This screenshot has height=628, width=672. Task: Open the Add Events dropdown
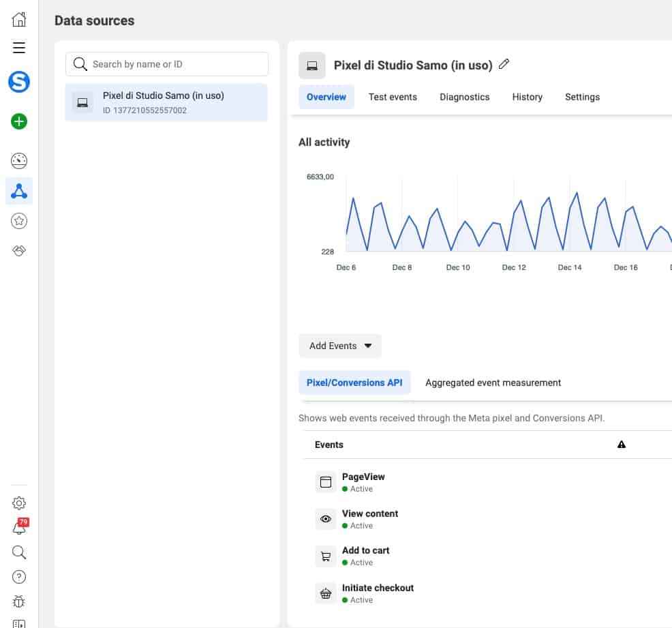pyautogui.click(x=340, y=346)
